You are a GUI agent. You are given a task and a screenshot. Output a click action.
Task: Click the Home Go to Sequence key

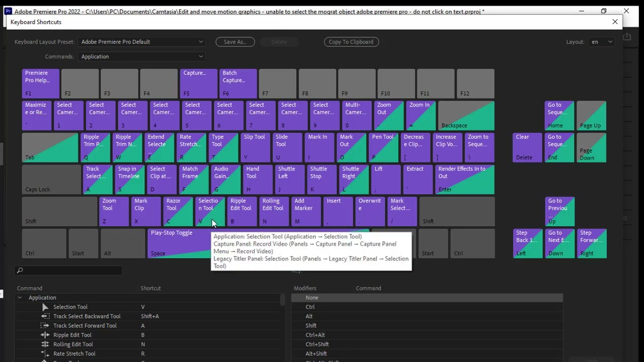(x=559, y=116)
